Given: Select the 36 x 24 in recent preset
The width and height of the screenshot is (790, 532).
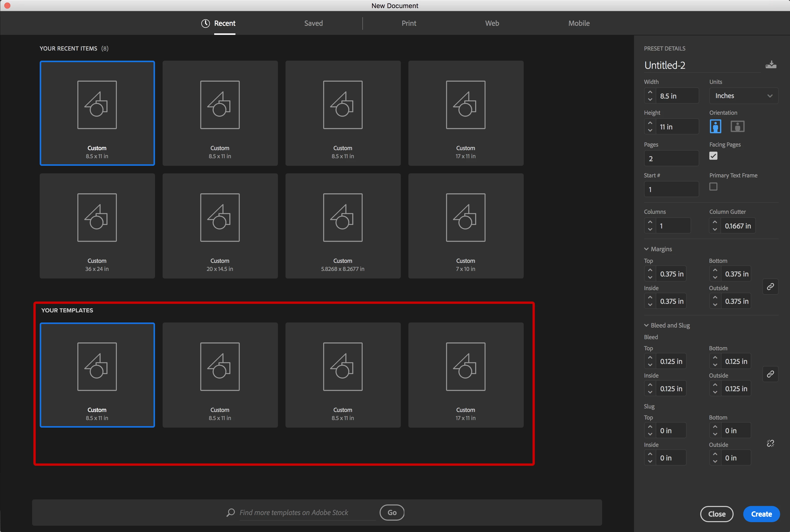Looking at the screenshot, I should coord(97,226).
